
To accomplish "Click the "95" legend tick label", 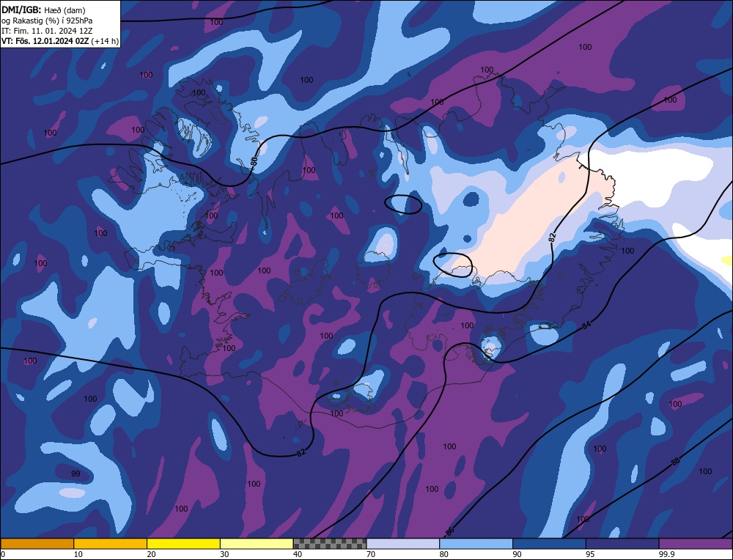I will click(x=590, y=554).
